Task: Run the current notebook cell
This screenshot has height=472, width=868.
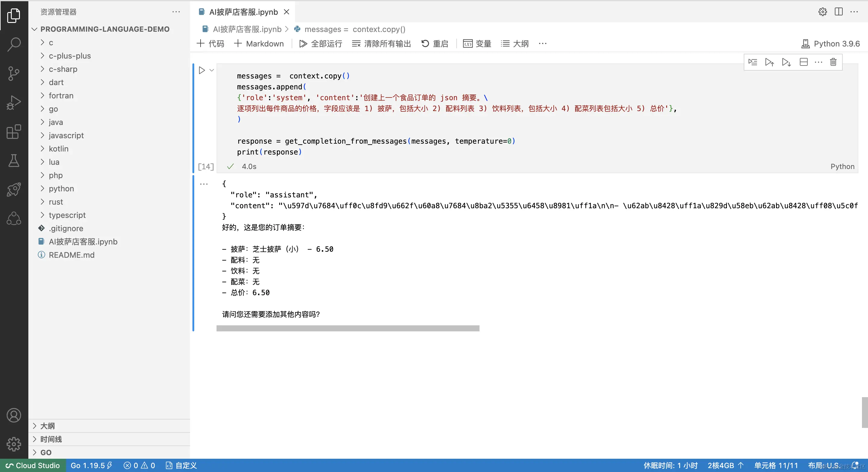Action: click(202, 70)
